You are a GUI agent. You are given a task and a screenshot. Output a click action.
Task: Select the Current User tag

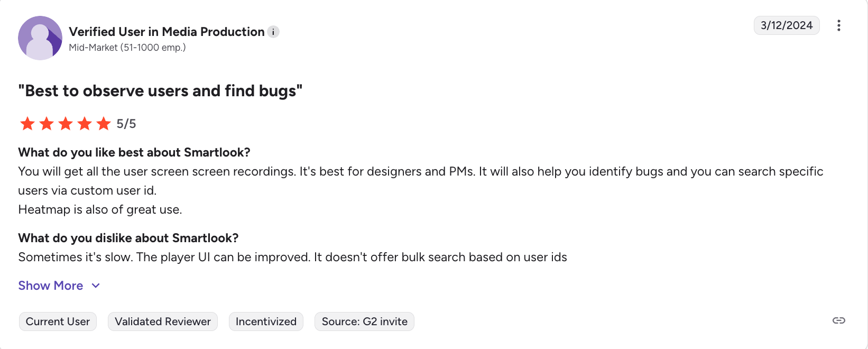[x=58, y=322]
